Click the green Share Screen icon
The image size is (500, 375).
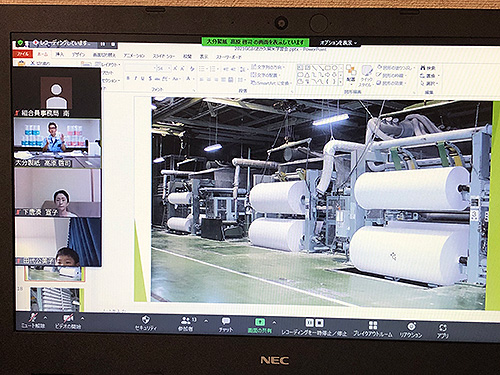pyautogui.click(x=260, y=322)
